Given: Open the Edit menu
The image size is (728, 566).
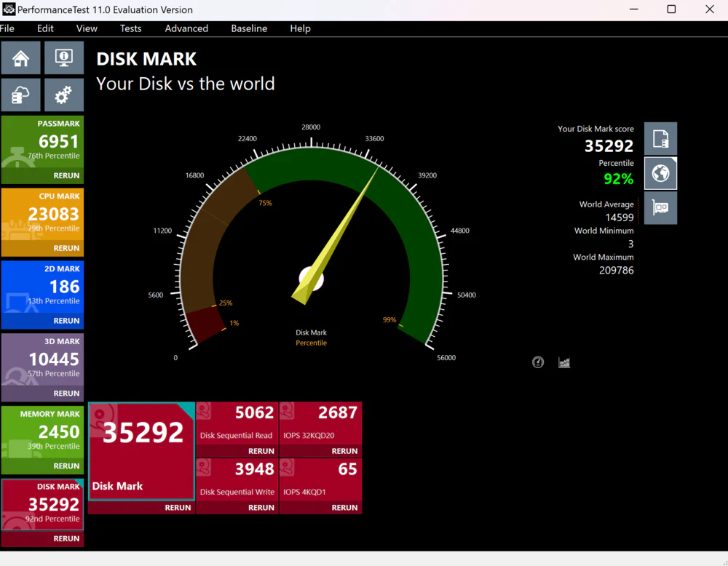Looking at the screenshot, I should coord(45,28).
